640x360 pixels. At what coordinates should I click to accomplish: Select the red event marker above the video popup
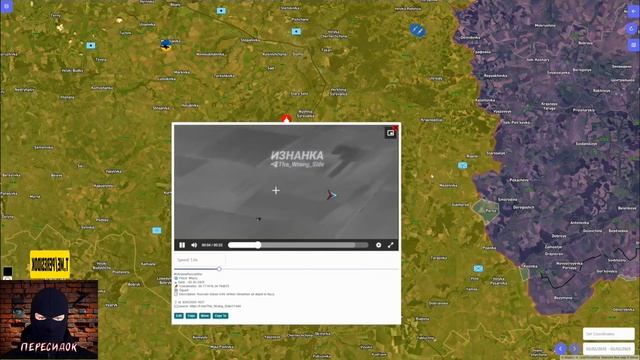click(286, 119)
